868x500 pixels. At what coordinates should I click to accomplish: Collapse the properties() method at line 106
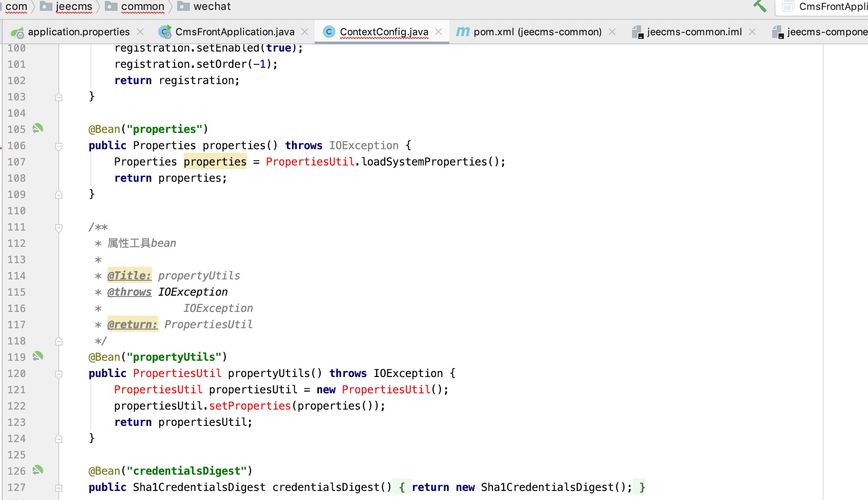(x=59, y=146)
